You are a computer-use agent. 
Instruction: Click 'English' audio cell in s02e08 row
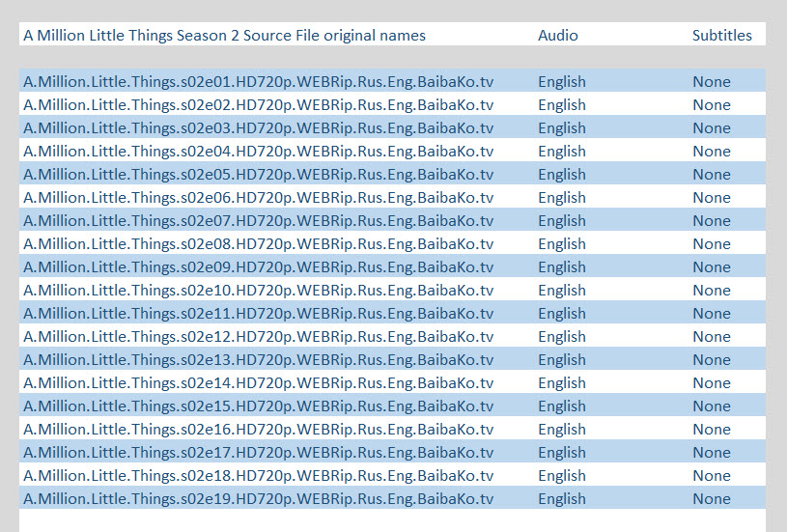pos(562,243)
